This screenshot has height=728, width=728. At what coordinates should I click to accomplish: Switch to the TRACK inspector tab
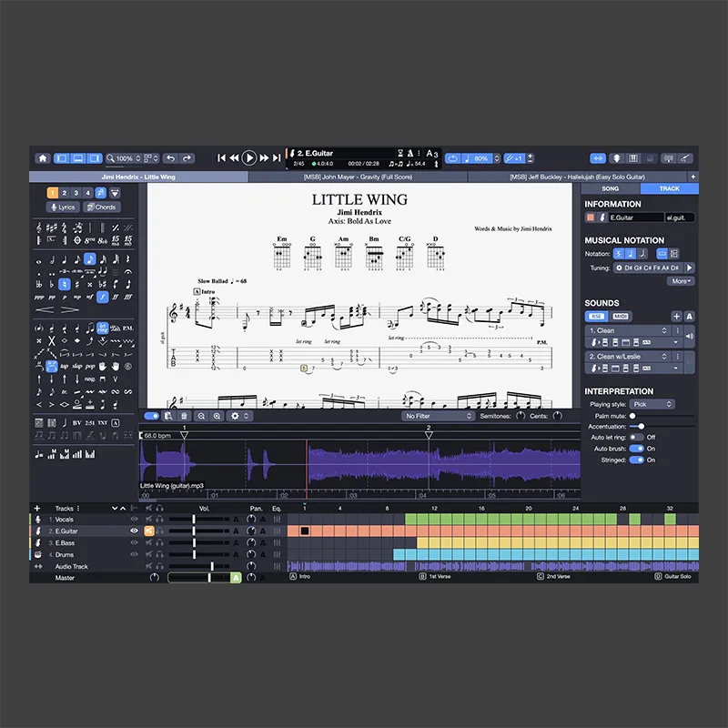669,188
